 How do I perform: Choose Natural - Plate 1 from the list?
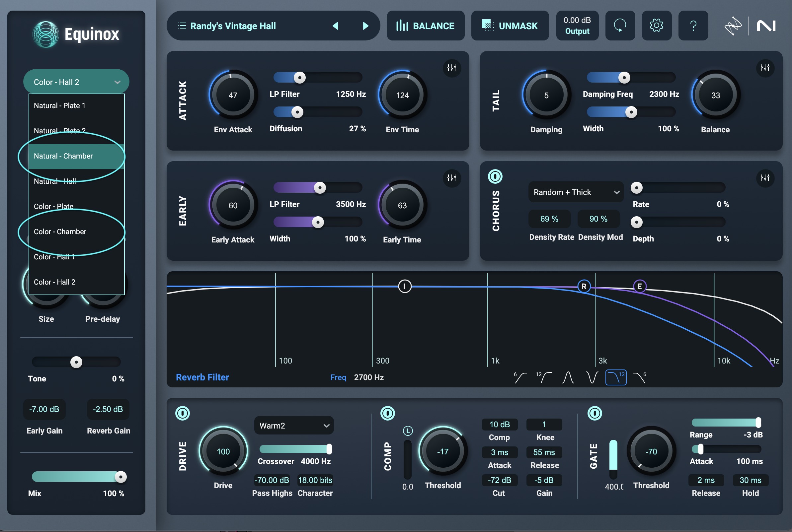[77, 106]
